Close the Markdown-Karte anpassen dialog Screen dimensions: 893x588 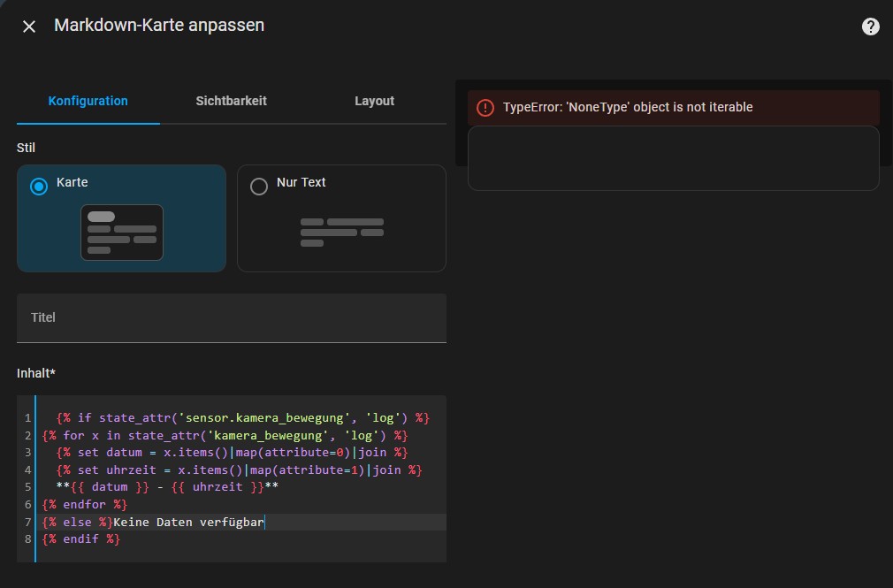click(x=29, y=27)
